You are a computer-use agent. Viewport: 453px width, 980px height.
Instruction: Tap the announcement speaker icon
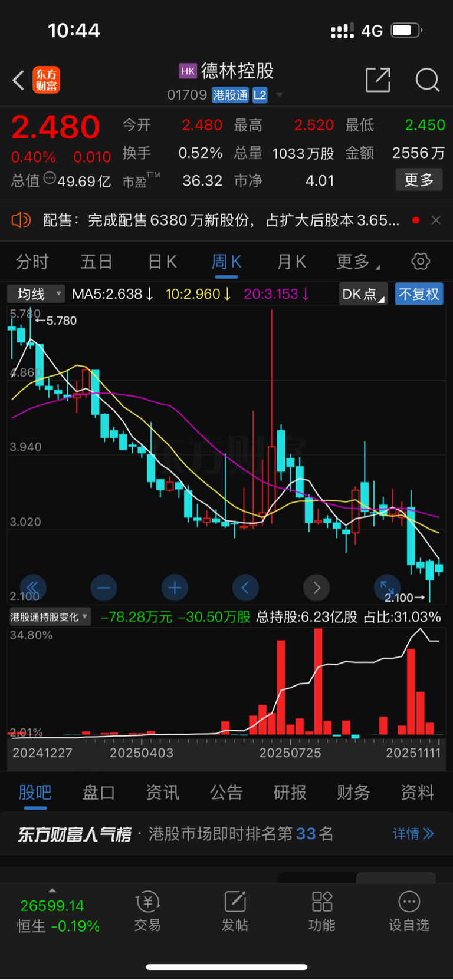click(21, 220)
